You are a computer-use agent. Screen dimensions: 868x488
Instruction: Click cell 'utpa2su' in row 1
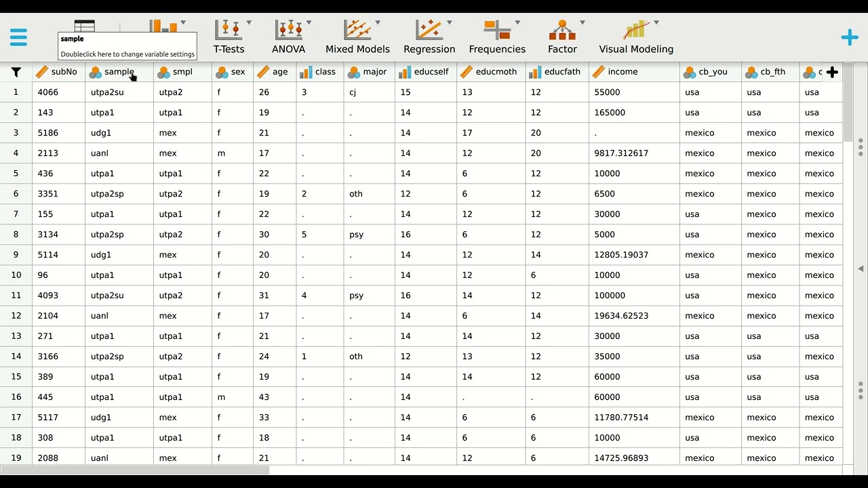(x=119, y=92)
